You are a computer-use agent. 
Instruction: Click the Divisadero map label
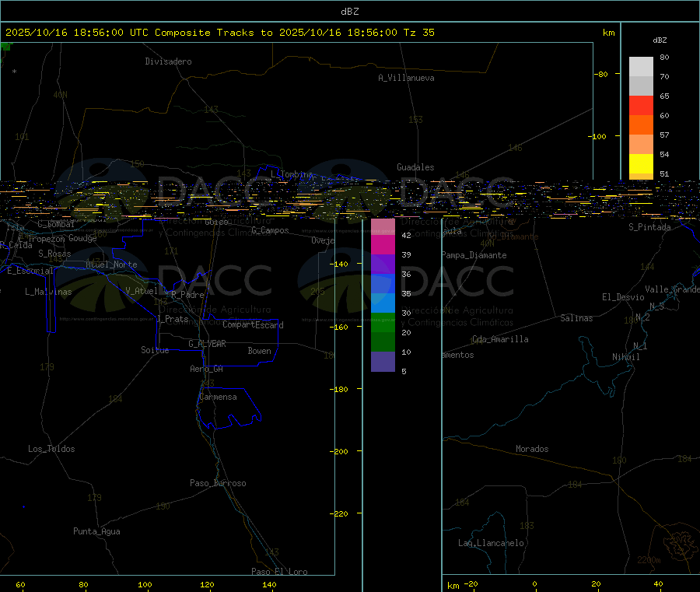(x=168, y=61)
